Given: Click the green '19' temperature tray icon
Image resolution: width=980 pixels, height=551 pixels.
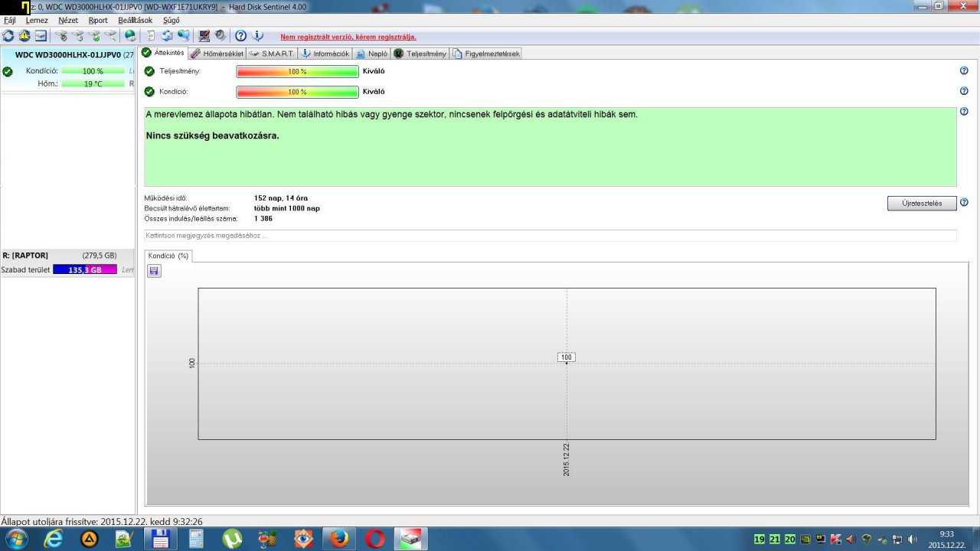Looking at the screenshot, I should coord(759,540).
